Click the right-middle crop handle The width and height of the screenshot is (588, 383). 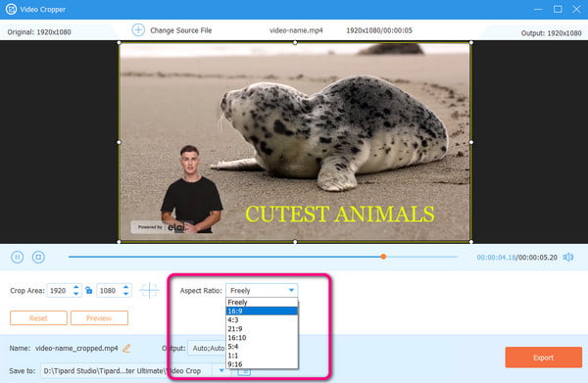click(471, 142)
